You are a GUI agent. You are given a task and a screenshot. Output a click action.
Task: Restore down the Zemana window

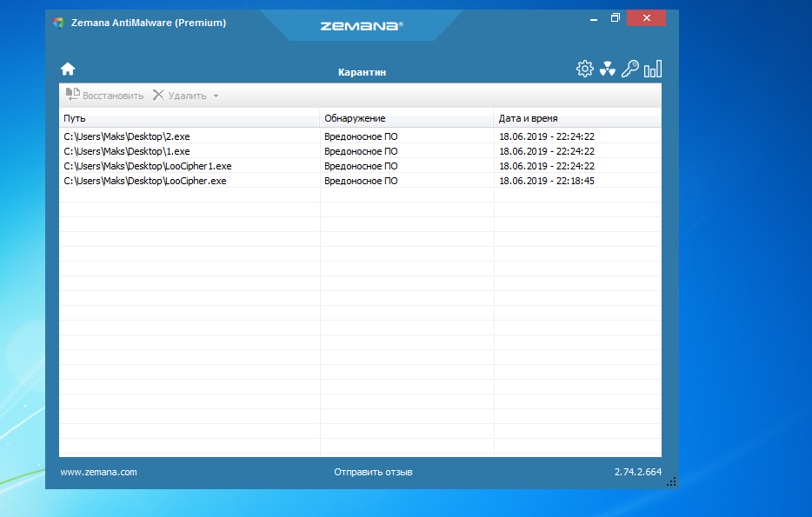616,18
